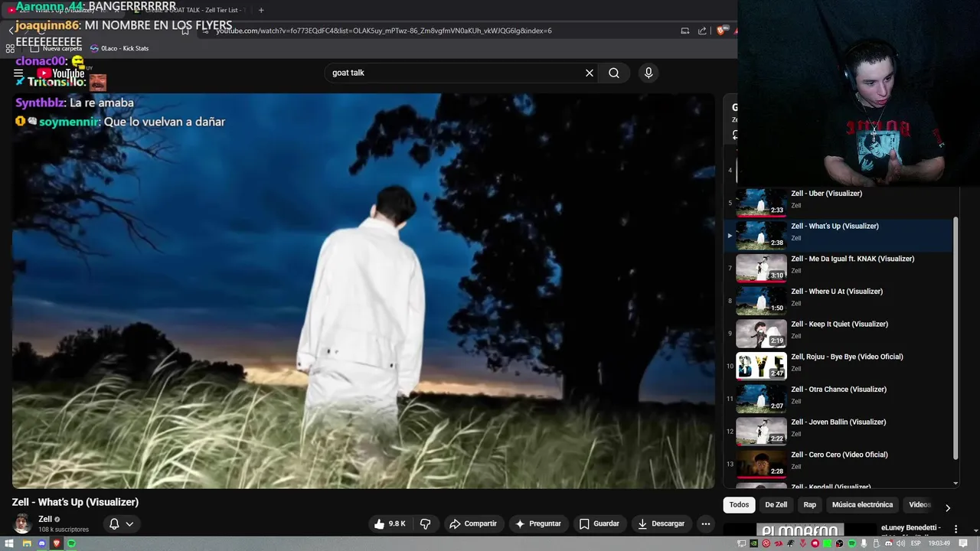Open the Bye Bye thumbnail, 2:47
This screenshot has width=980, height=551.
[761, 366]
